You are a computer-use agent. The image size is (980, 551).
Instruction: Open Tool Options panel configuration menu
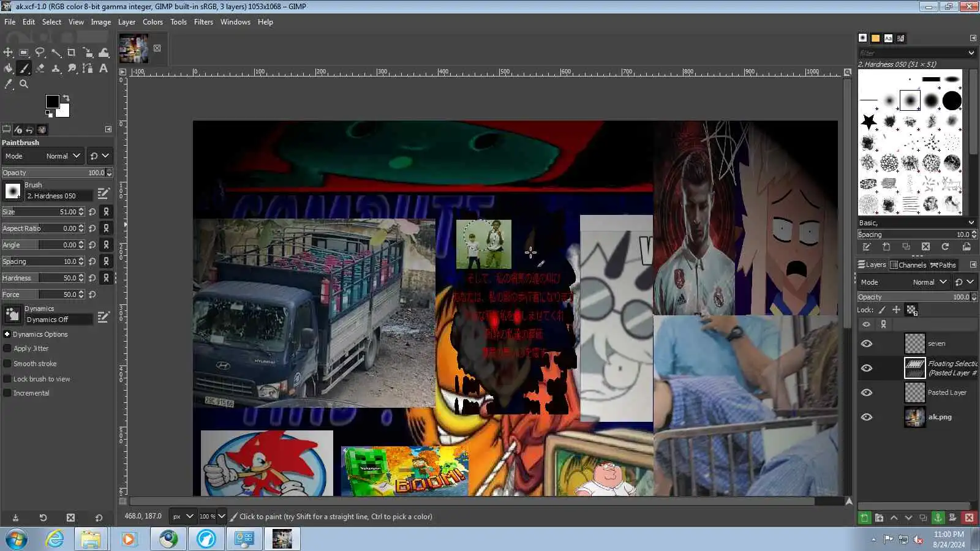(108, 129)
